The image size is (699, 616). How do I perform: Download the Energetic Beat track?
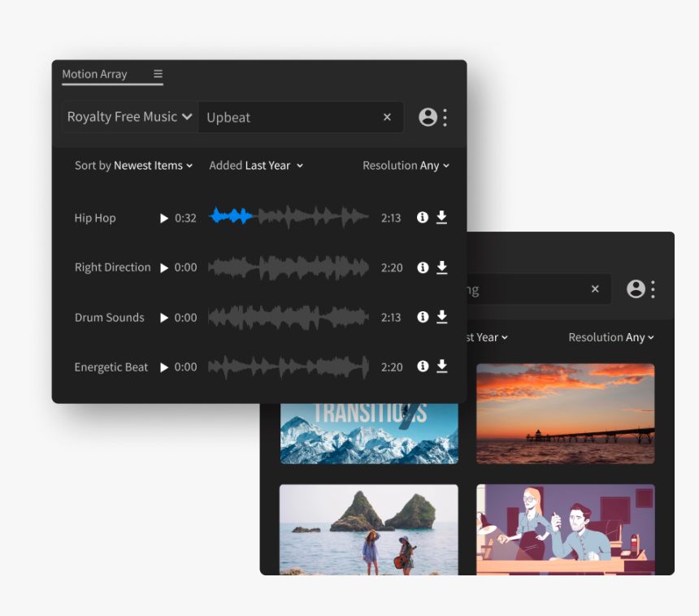click(441, 367)
